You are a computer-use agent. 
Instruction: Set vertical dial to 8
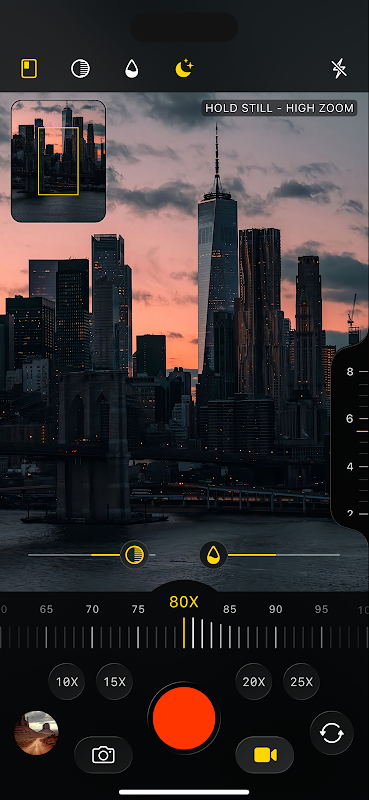coord(350,371)
